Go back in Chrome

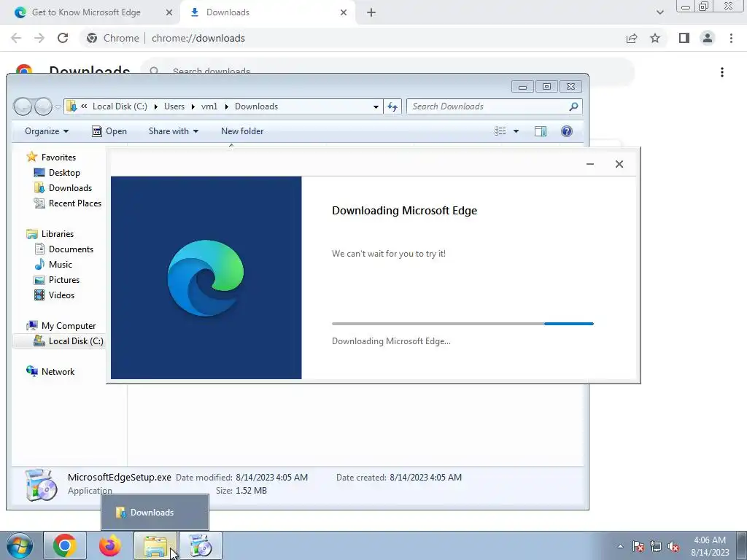(x=16, y=38)
